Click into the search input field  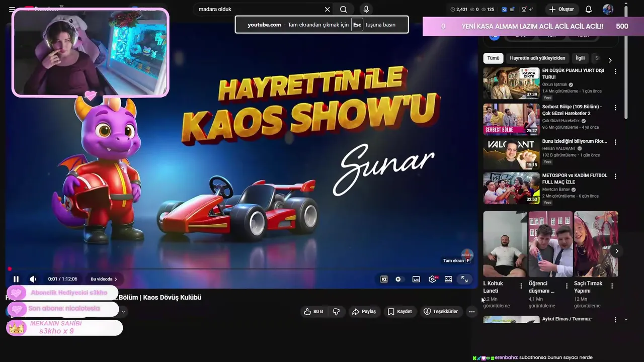pyautogui.click(x=259, y=9)
